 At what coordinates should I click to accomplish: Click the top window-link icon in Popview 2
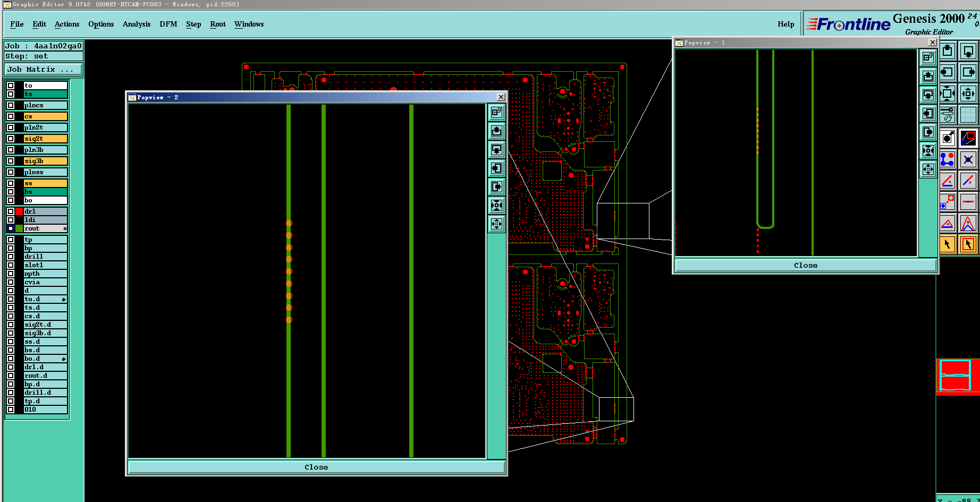click(x=496, y=112)
